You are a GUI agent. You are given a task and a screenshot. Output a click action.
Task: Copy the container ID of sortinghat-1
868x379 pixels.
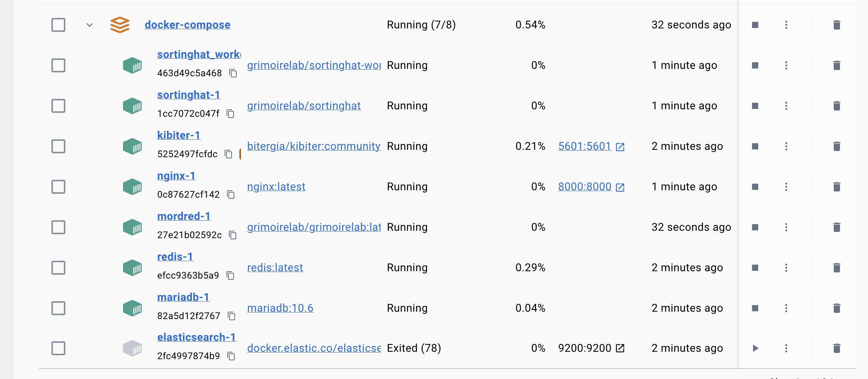pos(230,114)
